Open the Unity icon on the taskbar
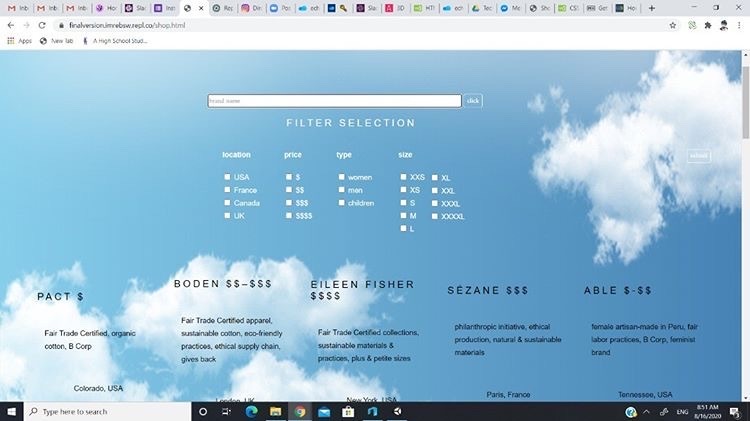The height and width of the screenshot is (421, 750). click(397, 411)
